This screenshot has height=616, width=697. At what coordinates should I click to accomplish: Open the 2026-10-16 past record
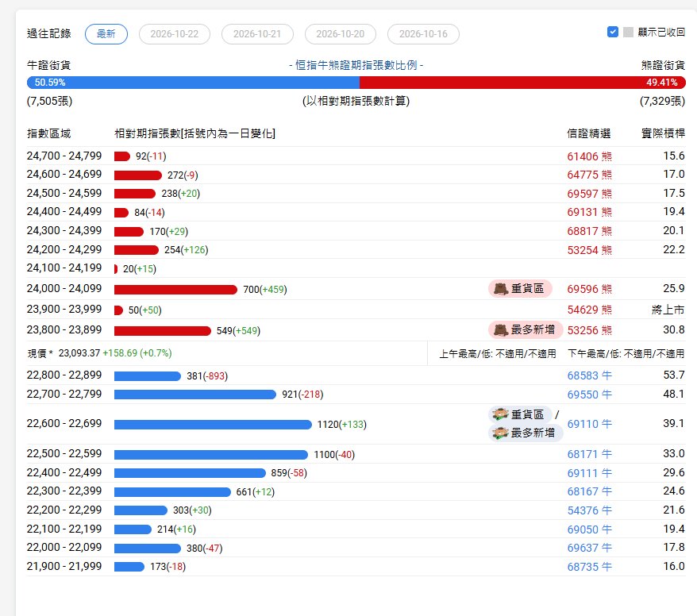tap(423, 34)
